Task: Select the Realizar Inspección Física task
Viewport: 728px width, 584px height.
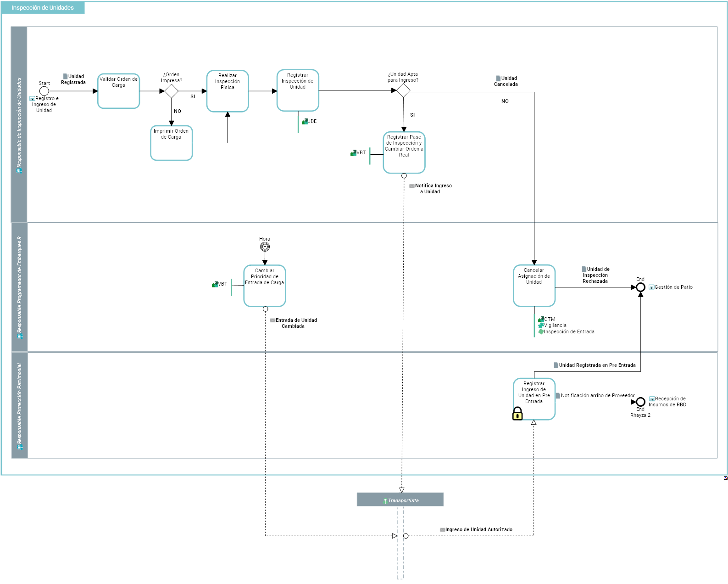Action: pos(228,91)
